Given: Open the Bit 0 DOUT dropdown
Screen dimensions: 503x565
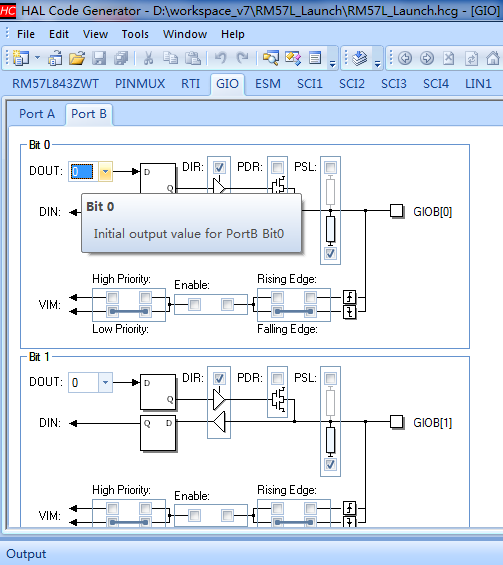Looking at the screenshot, I should 105,172.
